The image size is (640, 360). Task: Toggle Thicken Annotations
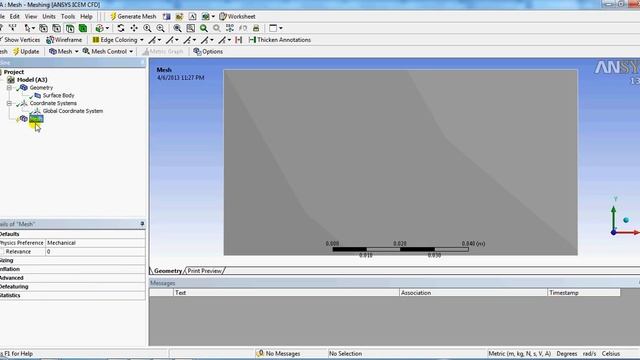(280, 40)
